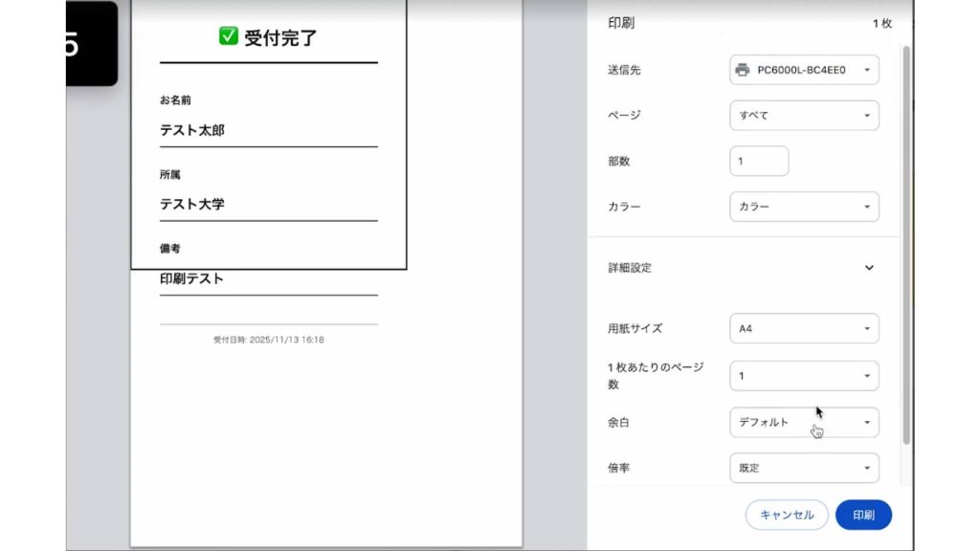Open the 1枚あたりのページ数 dropdown
This screenshot has width=980, height=551.
click(x=804, y=376)
